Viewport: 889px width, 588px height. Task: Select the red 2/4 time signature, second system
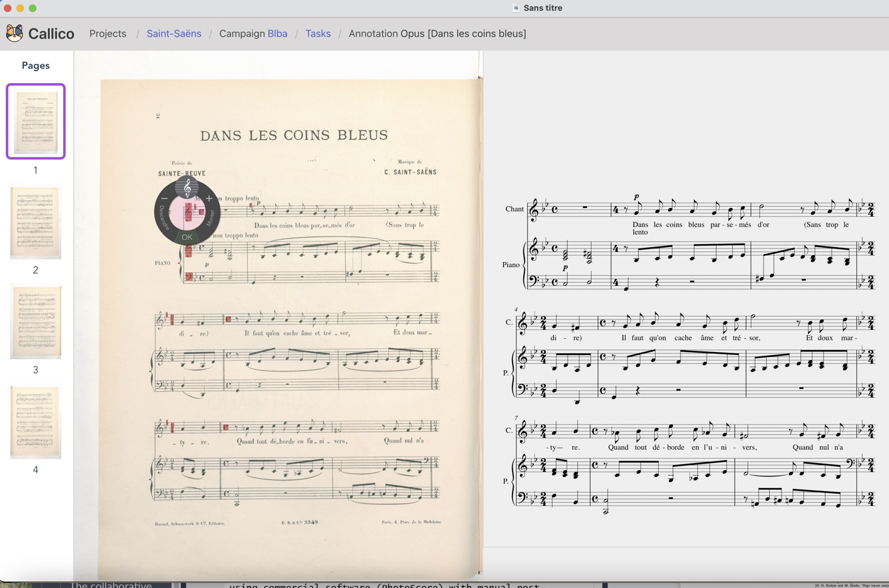coord(172,321)
